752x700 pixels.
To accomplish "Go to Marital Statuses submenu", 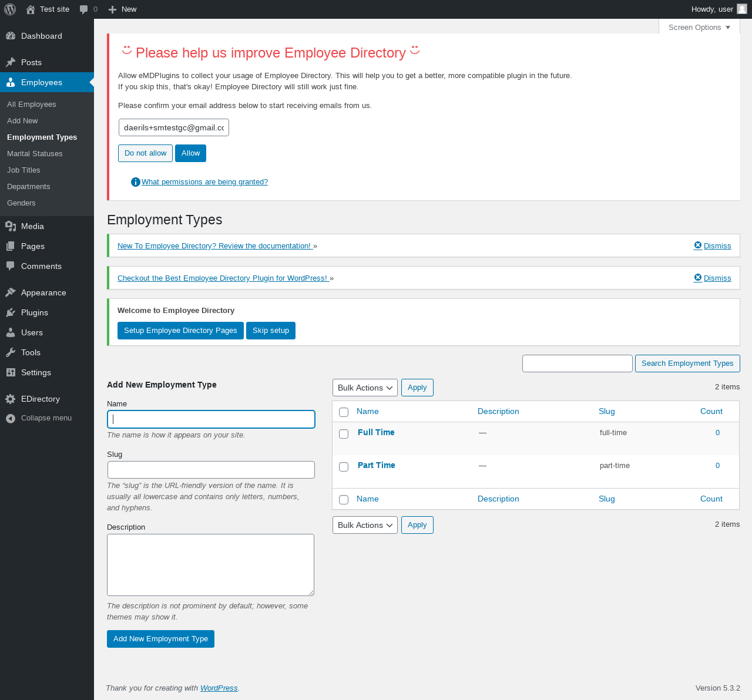I will click(35, 154).
